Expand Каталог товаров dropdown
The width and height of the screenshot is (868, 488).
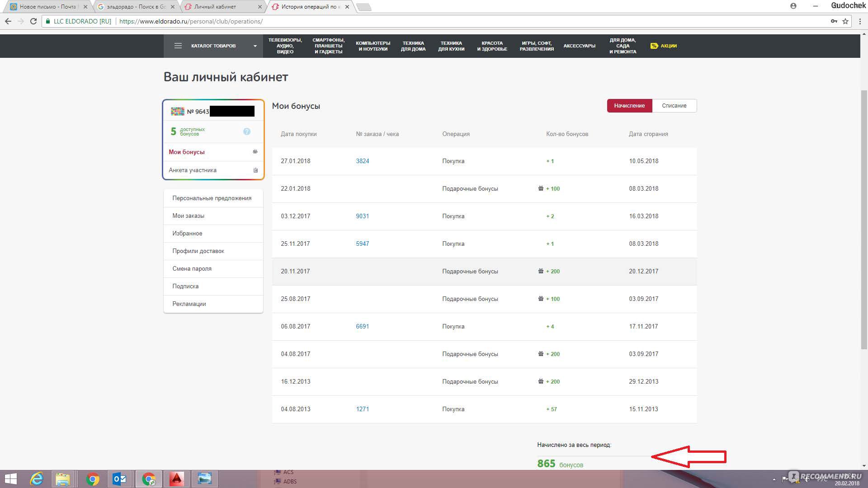pos(213,46)
